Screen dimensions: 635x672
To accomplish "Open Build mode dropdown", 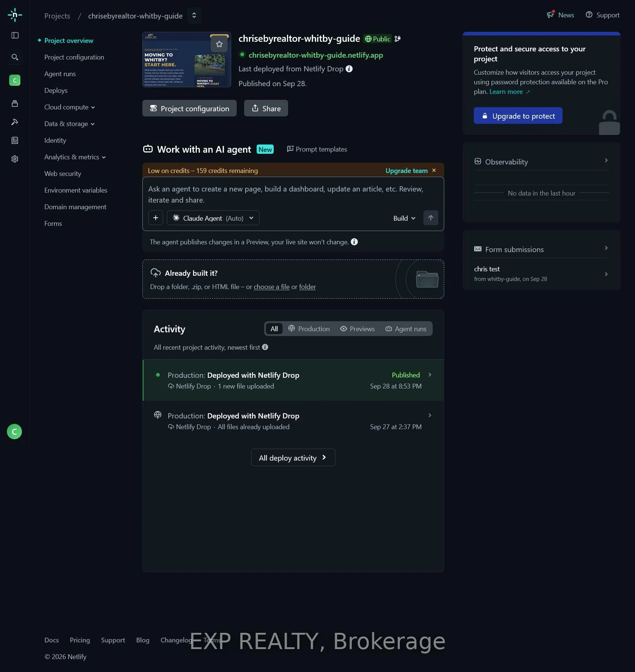I will [x=404, y=218].
